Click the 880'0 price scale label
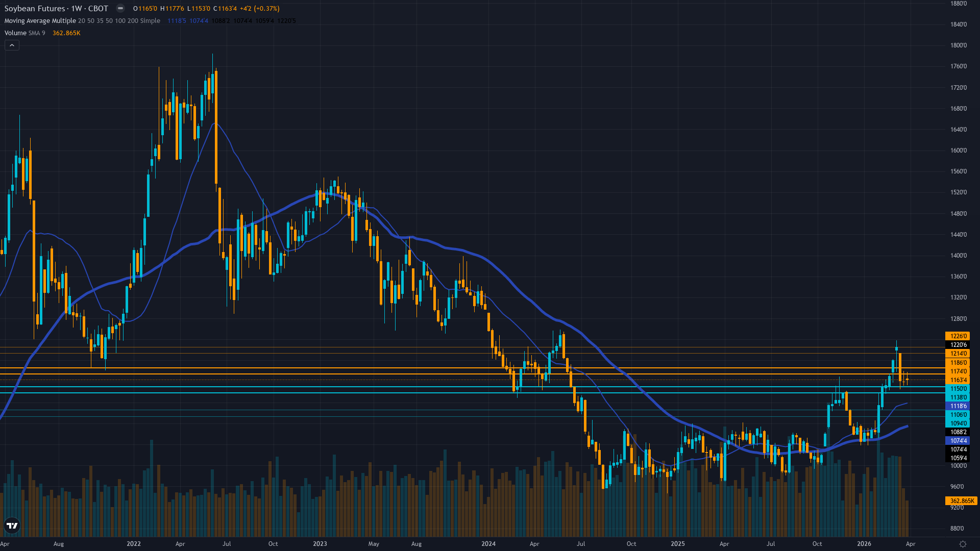Screen dimensions: 980x551 pos(957,529)
